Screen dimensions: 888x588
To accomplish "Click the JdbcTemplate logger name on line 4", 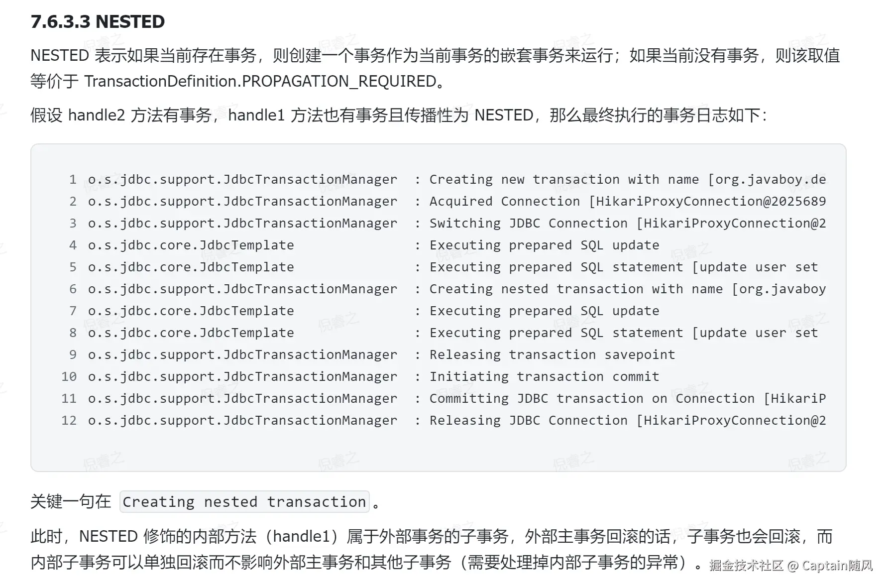I will pyautogui.click(x=191, y=245).
